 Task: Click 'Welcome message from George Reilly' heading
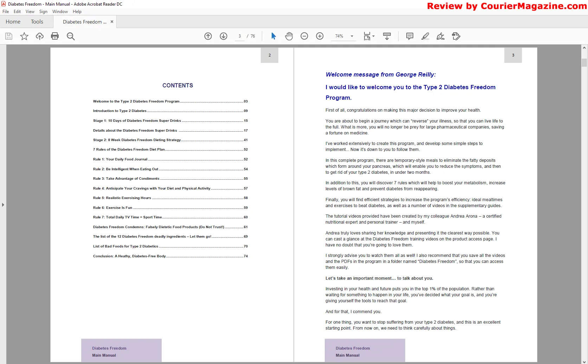tap(381, 74)
